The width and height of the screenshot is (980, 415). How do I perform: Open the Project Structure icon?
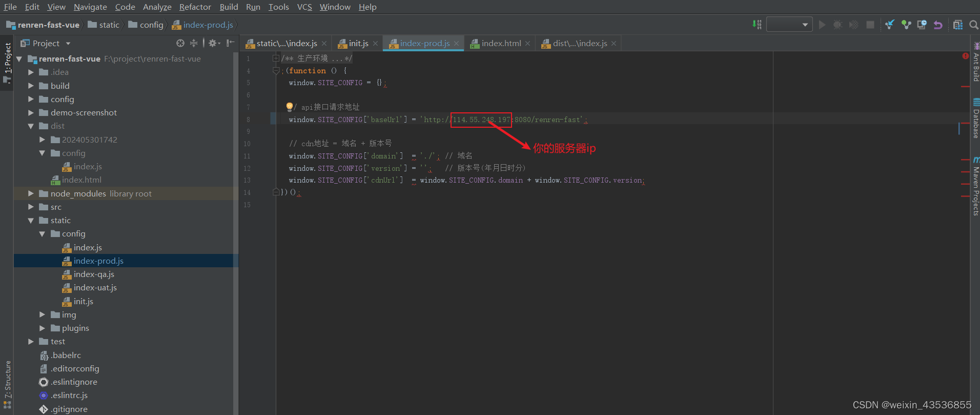[x=958, y=25]
